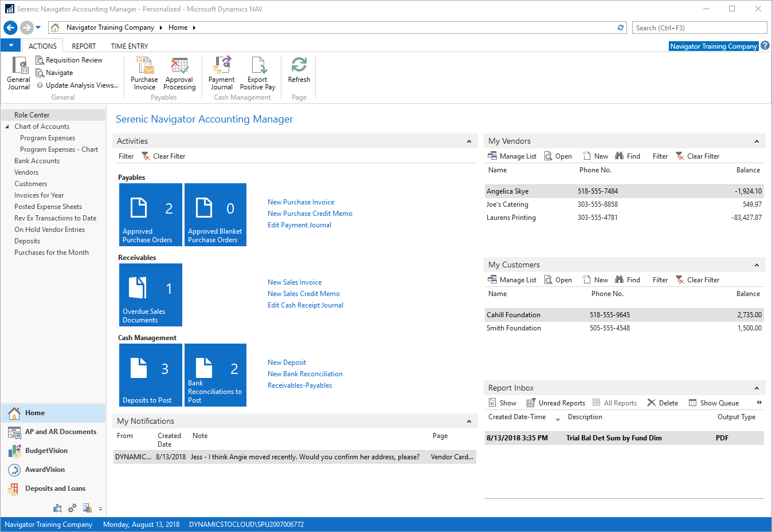Viewport: 772px width, 532px height.
Task: Collapse the Report Inbox part
Action: coord(757,388)
